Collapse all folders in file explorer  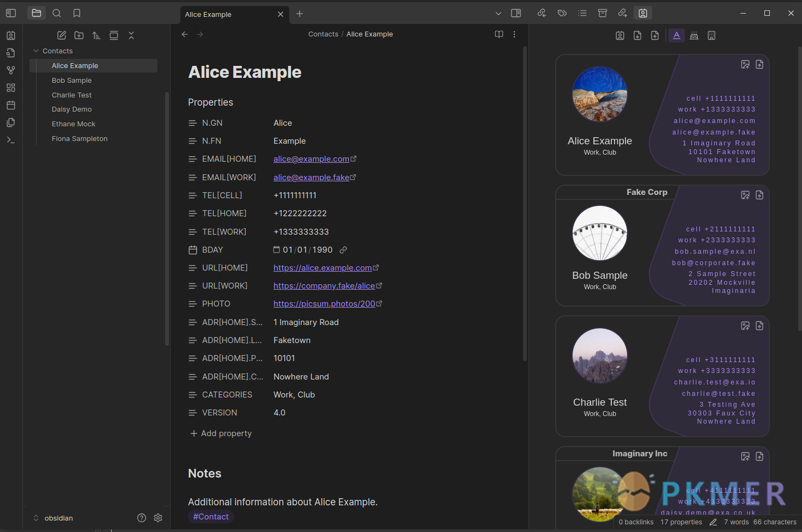click(x=131, y=35)
